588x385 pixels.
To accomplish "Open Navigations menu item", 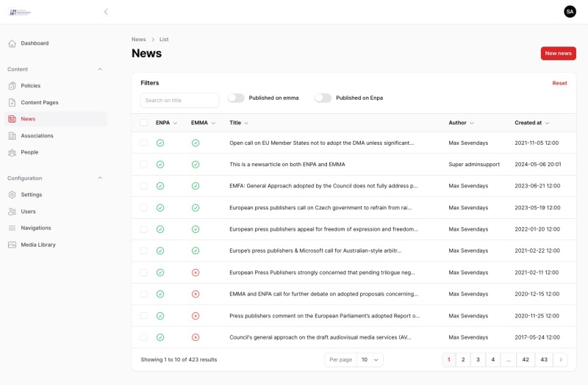I will [35, 228].
